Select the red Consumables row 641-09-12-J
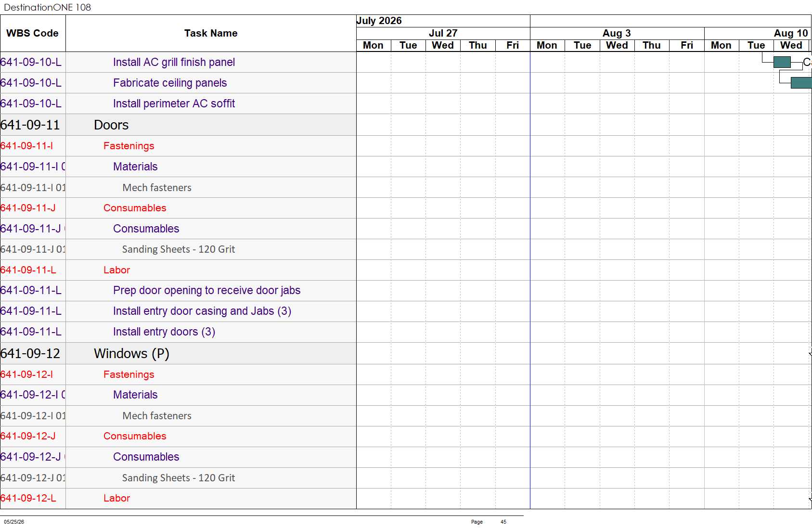This screenshot has height=528, width=812. [135, 436]
